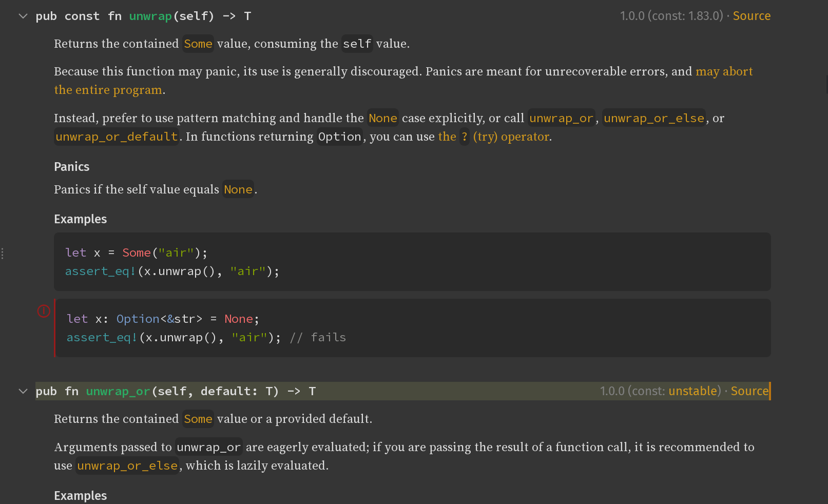
Task: Click the 'Examples' heading under unwrap
Action: (81, 219)
